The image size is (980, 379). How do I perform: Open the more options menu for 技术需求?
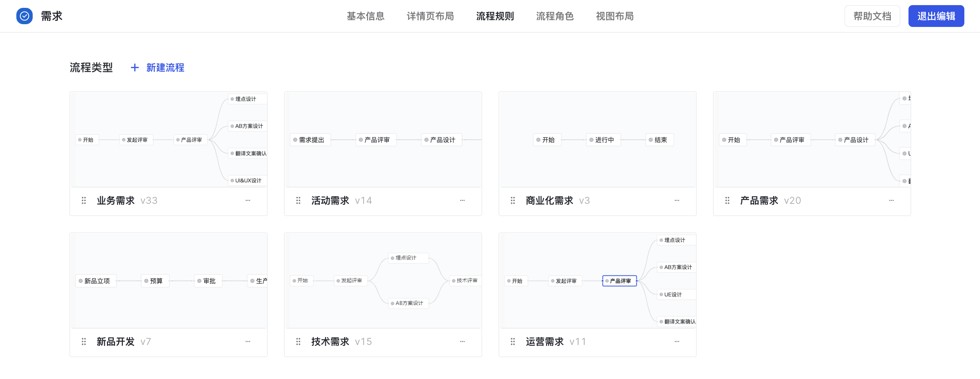coord(462,342)
